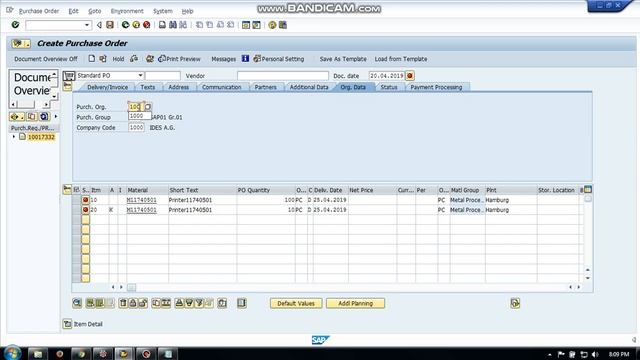Switch to the Communication tab

222,87
